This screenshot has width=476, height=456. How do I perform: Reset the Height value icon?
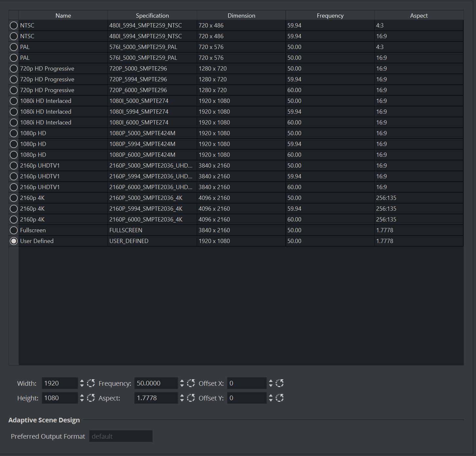coord(91,398)
